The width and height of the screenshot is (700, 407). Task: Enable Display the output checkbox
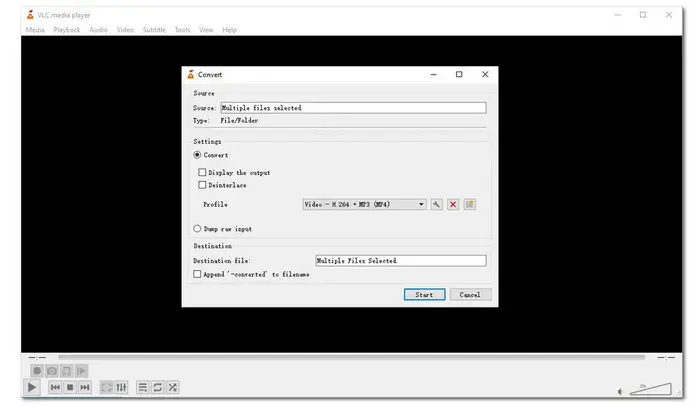[x=202, y=172]
